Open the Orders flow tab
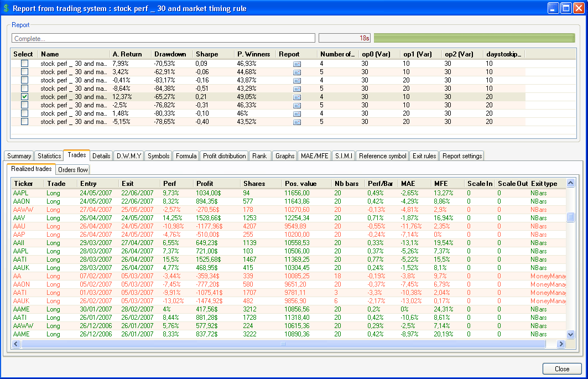 pyautogui.click(x=72, y=169)
